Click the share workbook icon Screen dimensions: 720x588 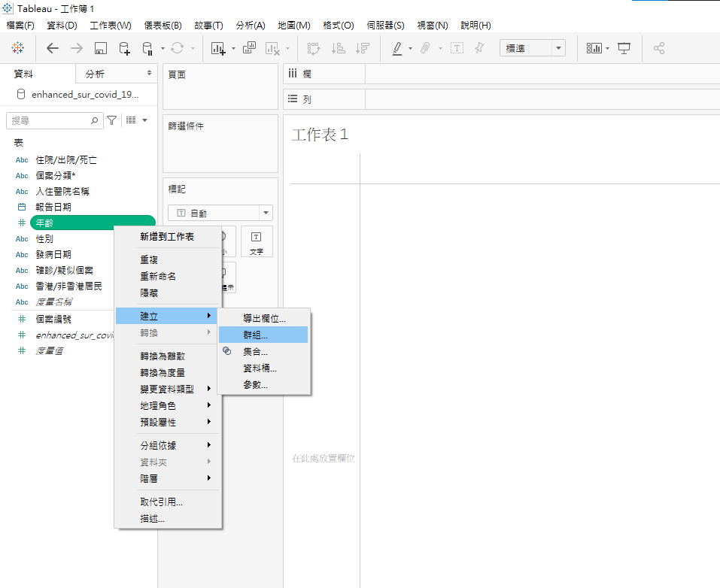point(659,48)
